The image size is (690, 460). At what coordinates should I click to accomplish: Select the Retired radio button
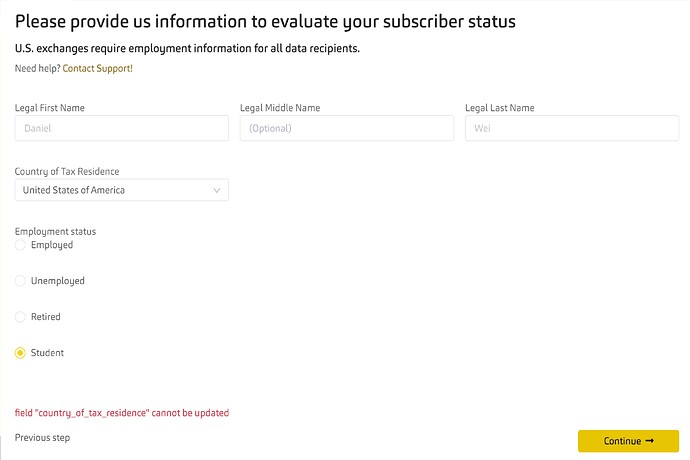tap(21, 317)
